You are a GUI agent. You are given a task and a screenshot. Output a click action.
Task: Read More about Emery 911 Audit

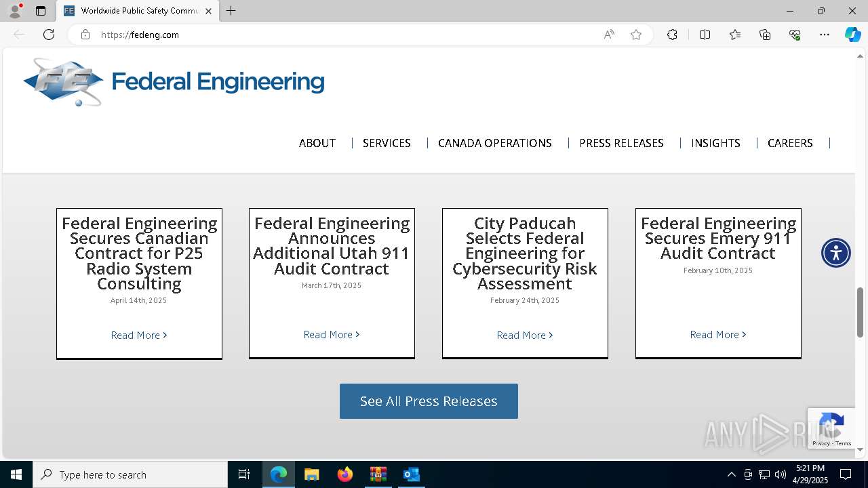(718, 334)
